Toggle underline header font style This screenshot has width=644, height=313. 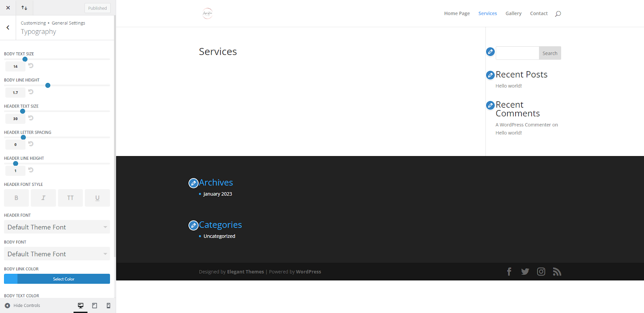point(97,198)
